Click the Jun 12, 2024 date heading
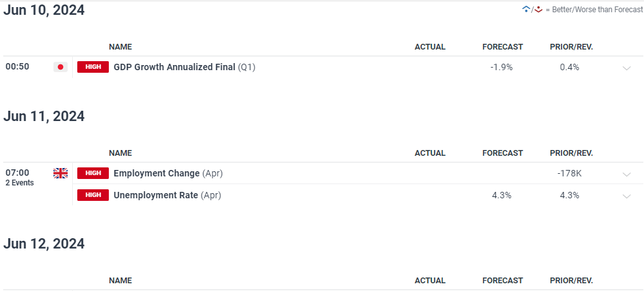 pos(44,244)
